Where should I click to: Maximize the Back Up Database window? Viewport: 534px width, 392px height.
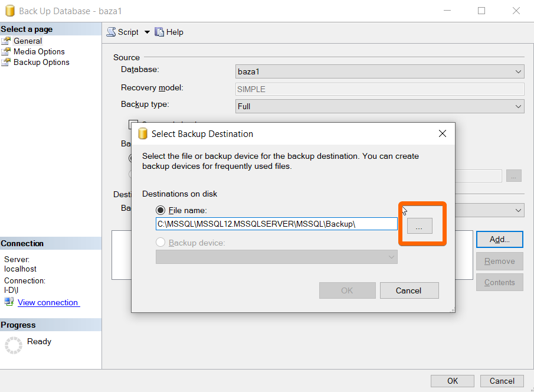coord(481,11)
